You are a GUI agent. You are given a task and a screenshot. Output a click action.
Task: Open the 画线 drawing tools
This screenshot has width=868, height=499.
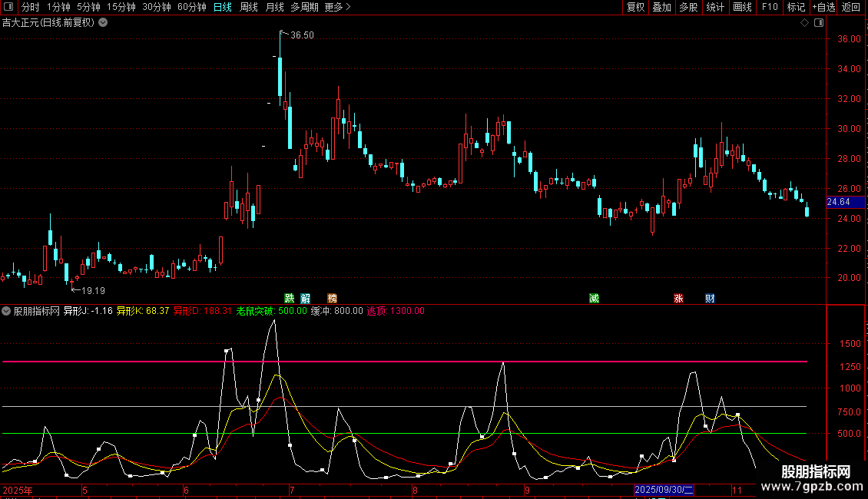coord(742,7)
